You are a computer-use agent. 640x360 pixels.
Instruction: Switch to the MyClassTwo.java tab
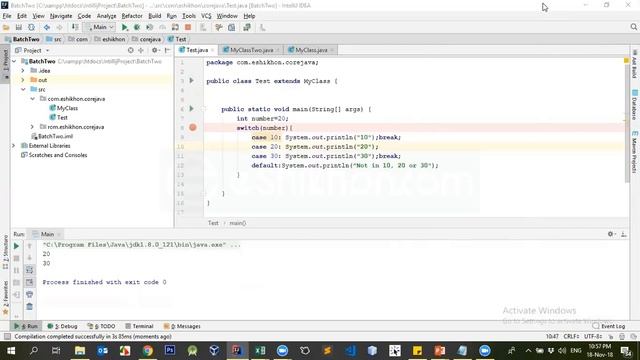[x=251, y=50]
